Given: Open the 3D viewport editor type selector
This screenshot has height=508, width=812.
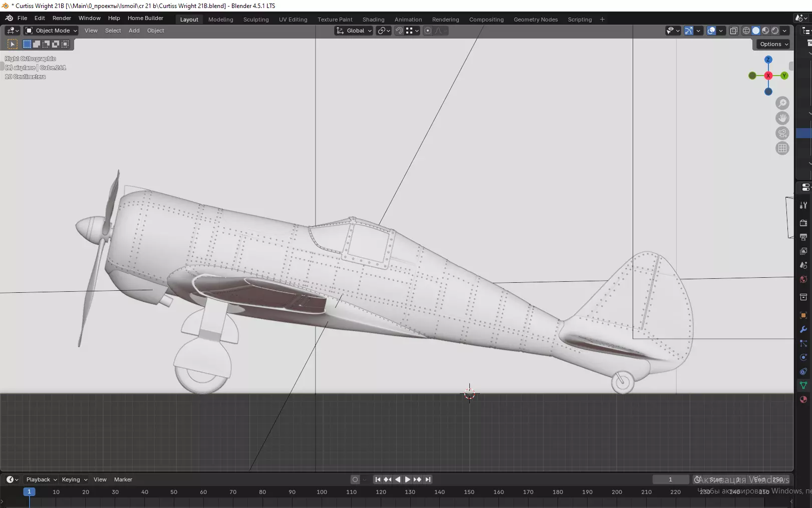Looking at the screenshot, I should click(13, 31).
